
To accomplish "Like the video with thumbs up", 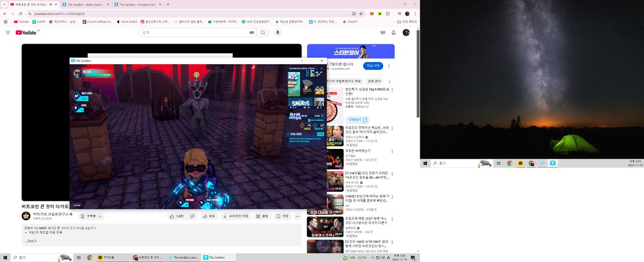I will [177, 216].
